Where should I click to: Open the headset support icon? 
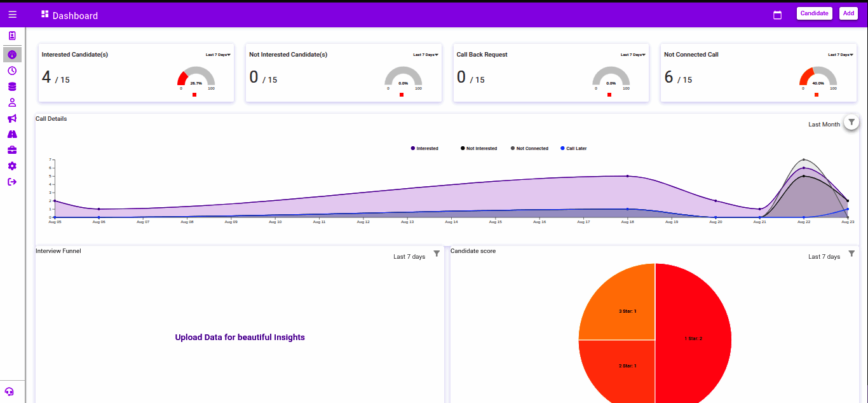9,392
